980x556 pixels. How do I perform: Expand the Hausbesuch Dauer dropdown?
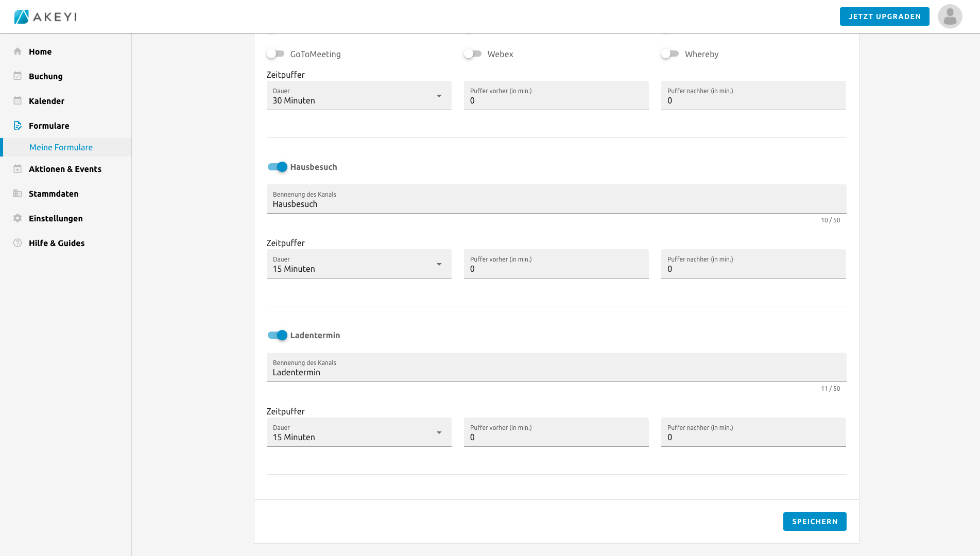pos(358,264)
